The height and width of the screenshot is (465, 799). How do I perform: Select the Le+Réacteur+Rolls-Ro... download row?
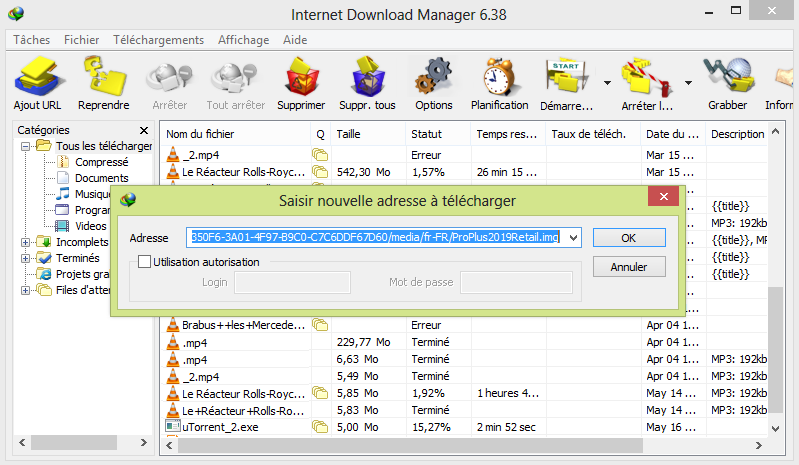point(464,410)
